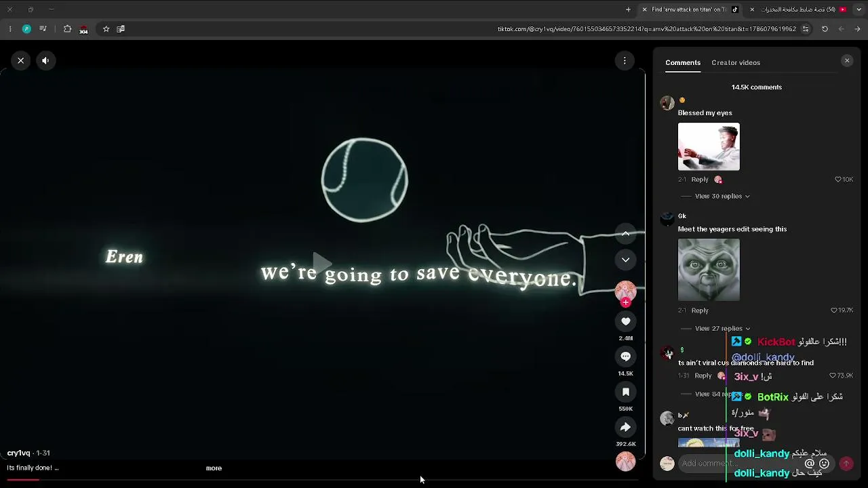The width and height of the screenshot is (868, 488).
Task: Switch to the Creator videos tab
Action: coord(736,63)
